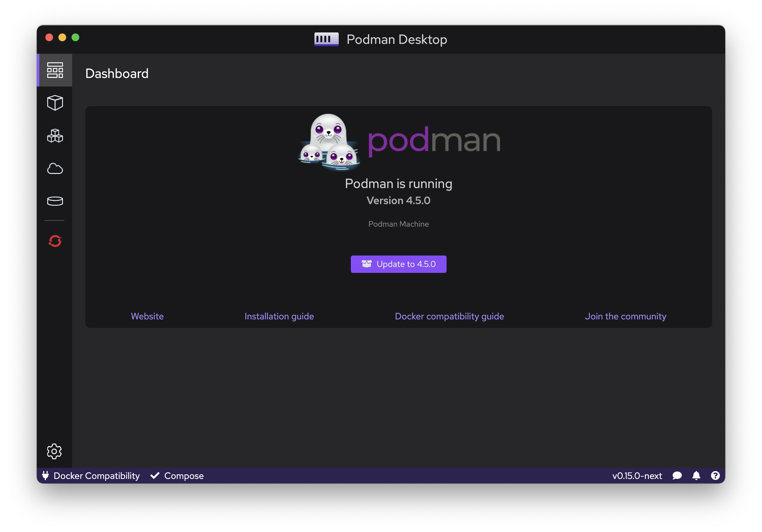
Task: Open the red OpenShift extension icon
Action: click(x=55, y=241)
